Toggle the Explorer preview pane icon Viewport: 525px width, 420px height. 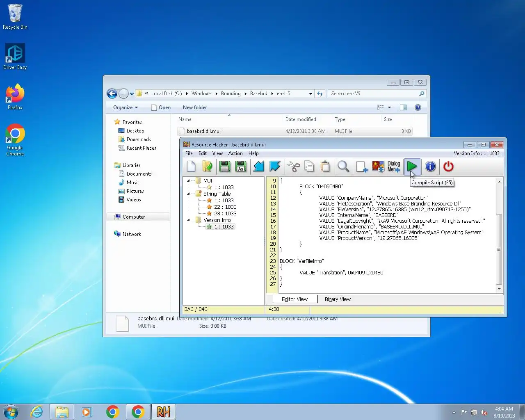pos(403,107)
